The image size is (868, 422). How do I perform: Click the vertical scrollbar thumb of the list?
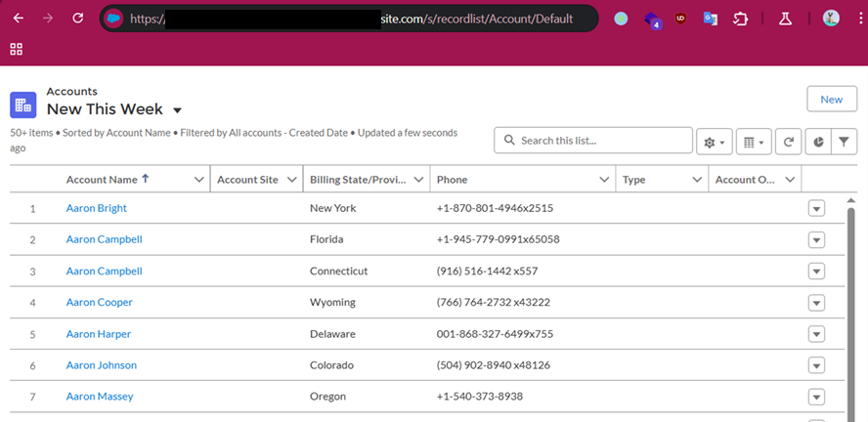pyautogui.click(x=850, y=315)
